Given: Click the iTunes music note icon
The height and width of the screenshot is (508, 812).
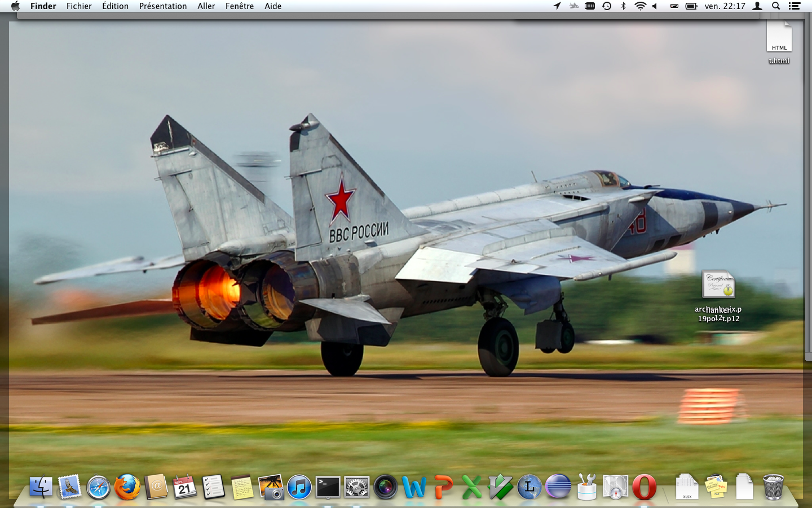Looking at the screenshot, I should click(x=299, y=487).
